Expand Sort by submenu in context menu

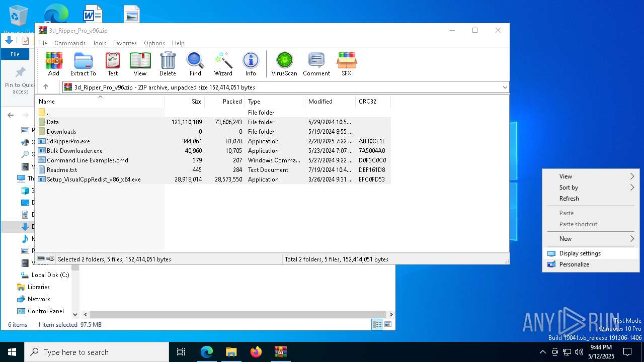point(591,187)
